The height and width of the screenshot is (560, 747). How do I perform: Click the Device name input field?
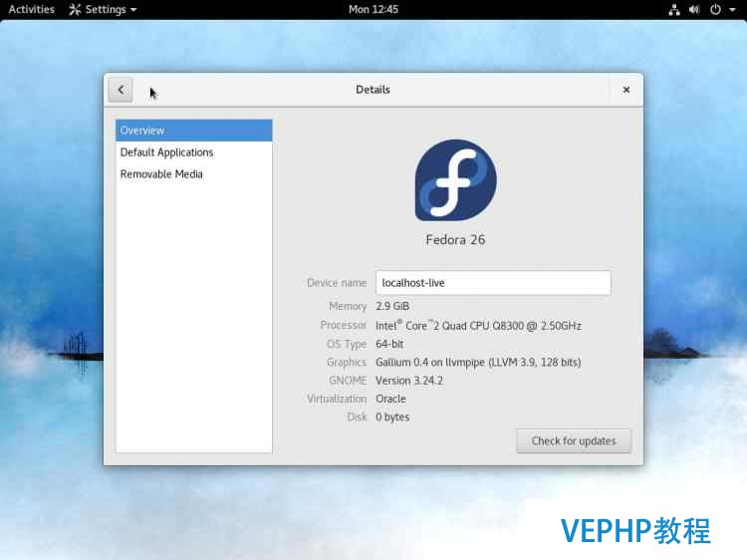(493, 283)
